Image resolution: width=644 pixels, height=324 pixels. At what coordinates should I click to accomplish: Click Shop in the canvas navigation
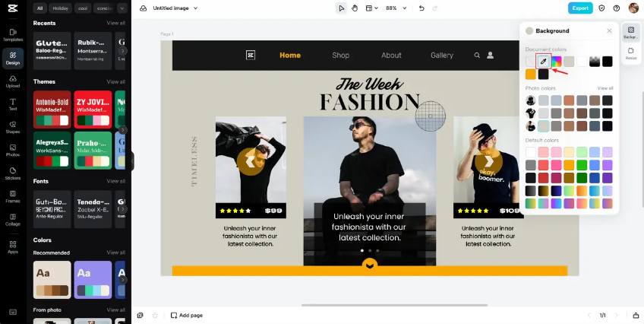(340, 55)
